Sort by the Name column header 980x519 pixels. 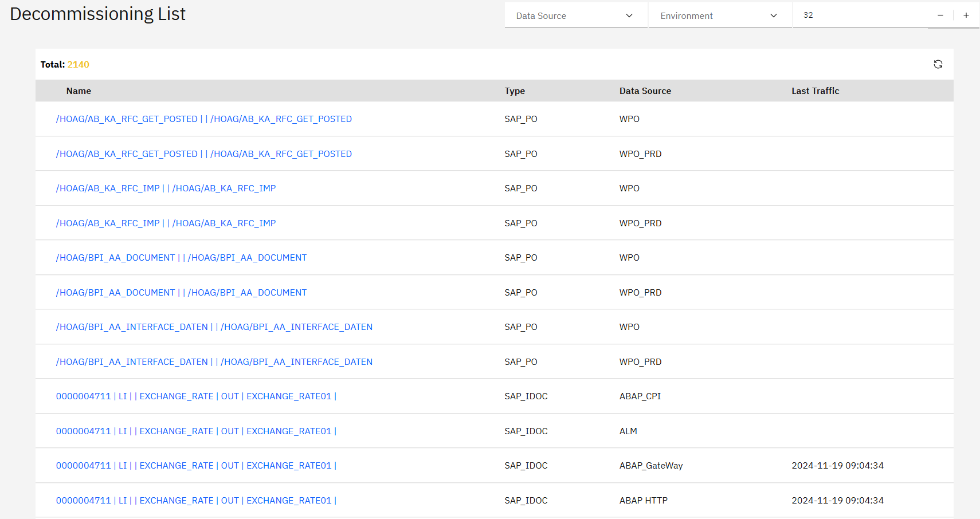tap(79, 91)
